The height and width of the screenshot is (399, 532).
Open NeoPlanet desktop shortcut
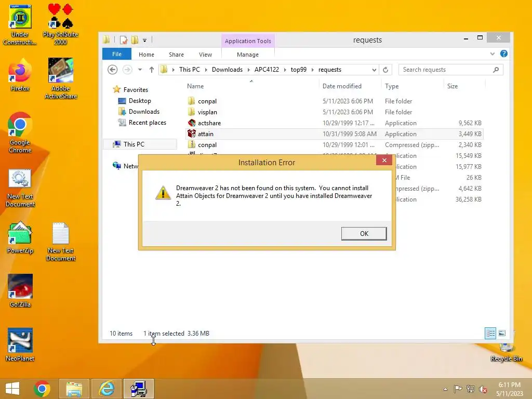point(20,345)
